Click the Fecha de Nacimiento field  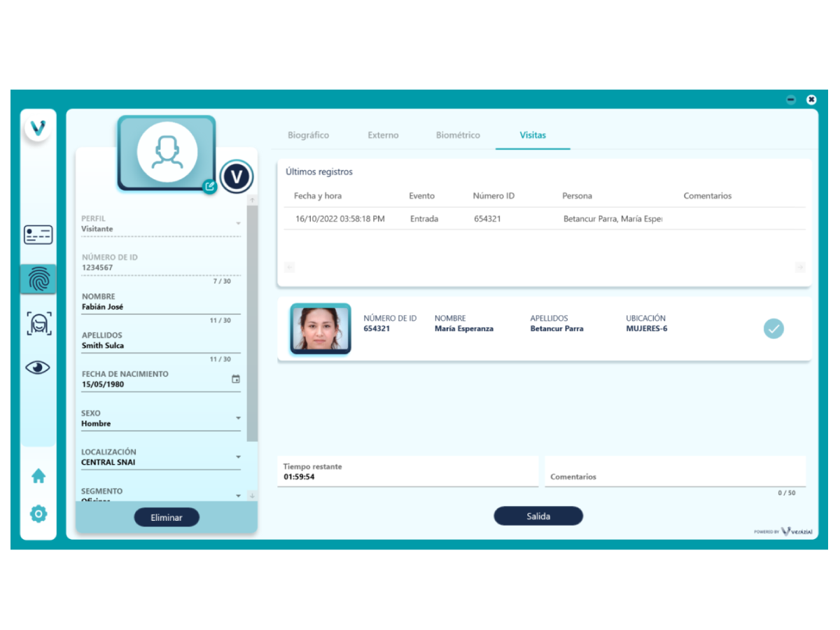click(161, 379)
